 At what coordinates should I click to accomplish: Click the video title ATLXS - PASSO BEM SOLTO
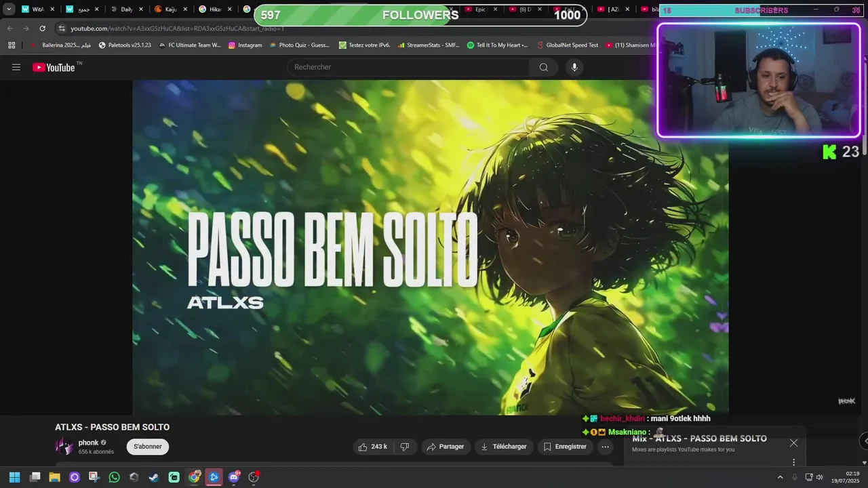pyautogui.click(x=113, y=427)
